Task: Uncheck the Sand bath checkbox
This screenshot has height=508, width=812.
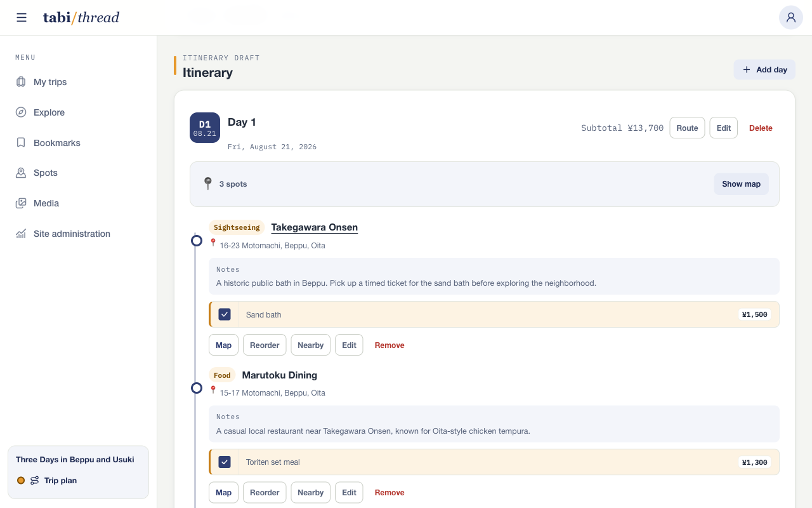Action: coord(225,314)
